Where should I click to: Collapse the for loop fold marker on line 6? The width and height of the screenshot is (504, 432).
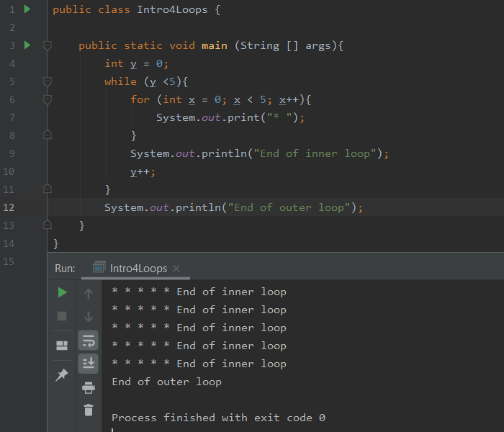pyautogui.click(x=48, y=99)
